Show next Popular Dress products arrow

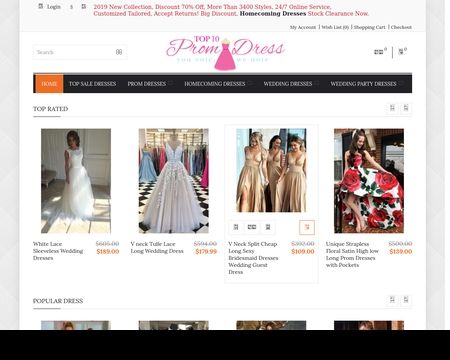click(406, 299)
